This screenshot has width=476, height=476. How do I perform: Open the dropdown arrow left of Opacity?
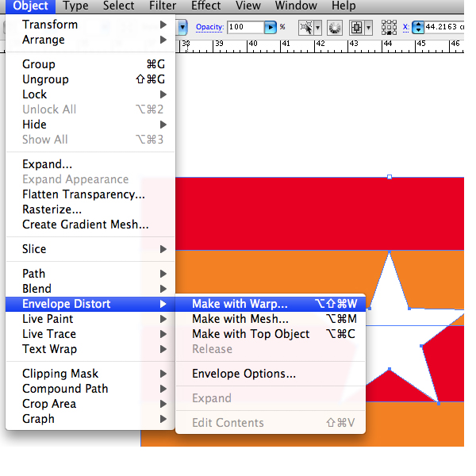(x=182, y=27)
